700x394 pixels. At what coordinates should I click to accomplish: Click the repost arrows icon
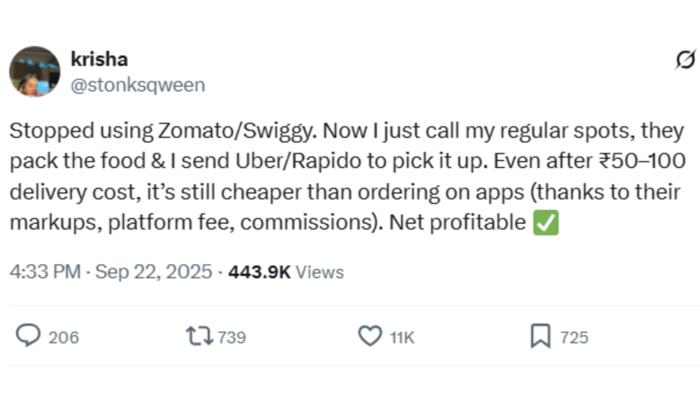pyautogui.click(x=199, y=336)
